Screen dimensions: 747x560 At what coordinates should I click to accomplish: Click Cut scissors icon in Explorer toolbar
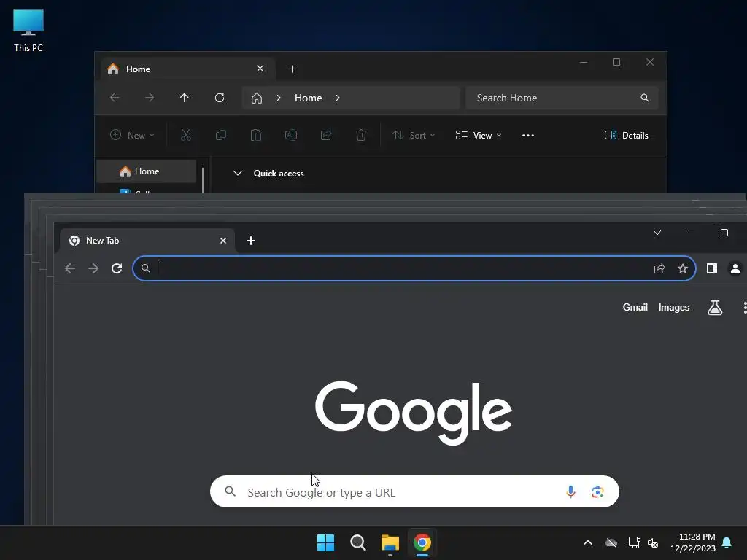pos(186,135)
